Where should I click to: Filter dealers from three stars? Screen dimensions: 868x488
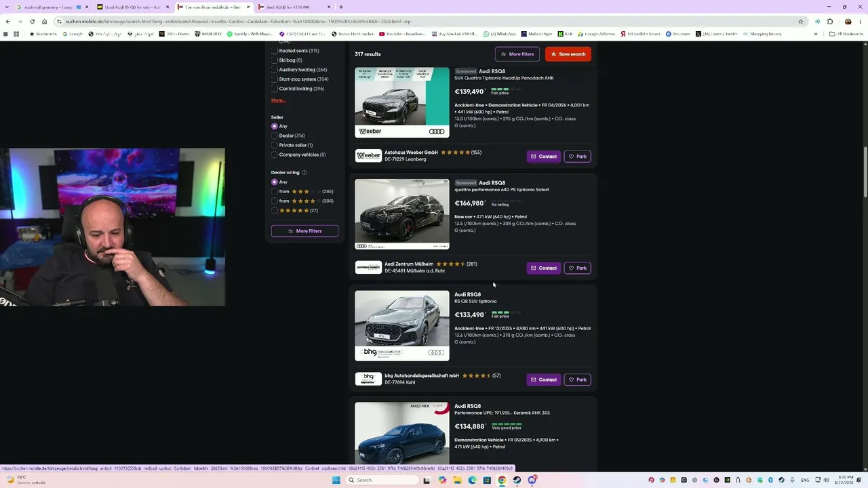[275, 191]
